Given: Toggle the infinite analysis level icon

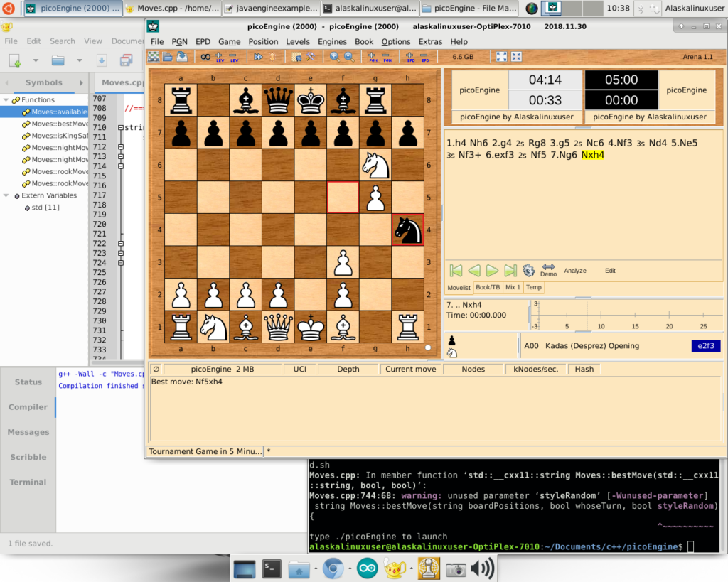Looking at the screenshot, I should (205, 57).
